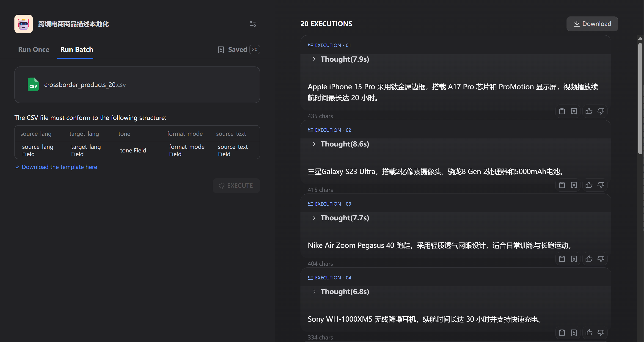Open the settings sliders icon in header
644x342 pixels.
(253, 24)
